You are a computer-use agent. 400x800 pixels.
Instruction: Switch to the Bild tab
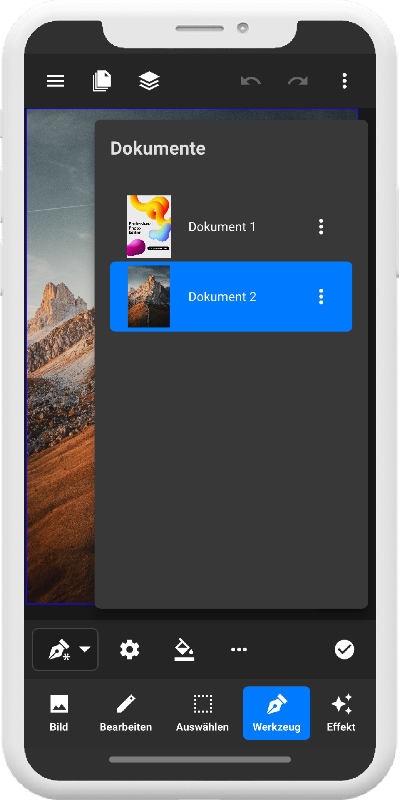click(59, 713)
